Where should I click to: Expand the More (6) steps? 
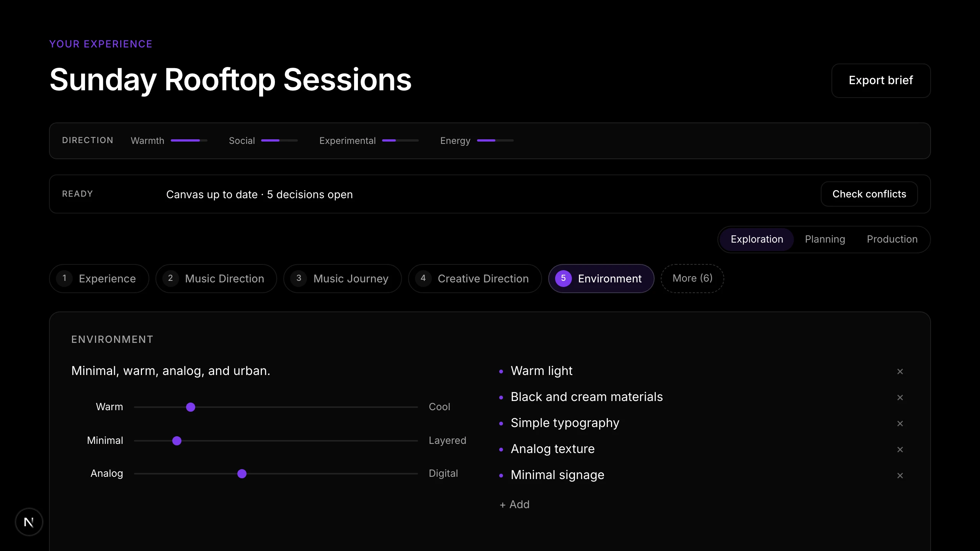pyautogui.click(x=693, y=279)
